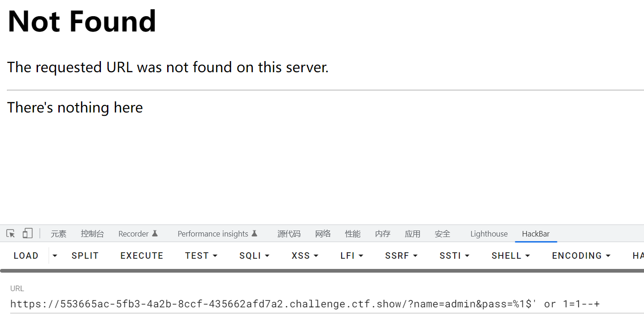This screenshot has width=644, height=324.
Task: Switch to the Recorder tab
Action: point(138,234)
